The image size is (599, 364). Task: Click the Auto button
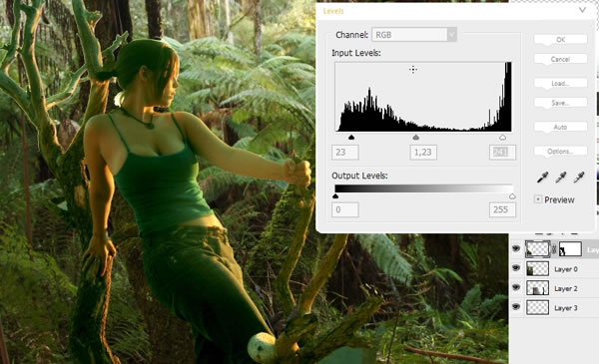(x=560, y=127)
